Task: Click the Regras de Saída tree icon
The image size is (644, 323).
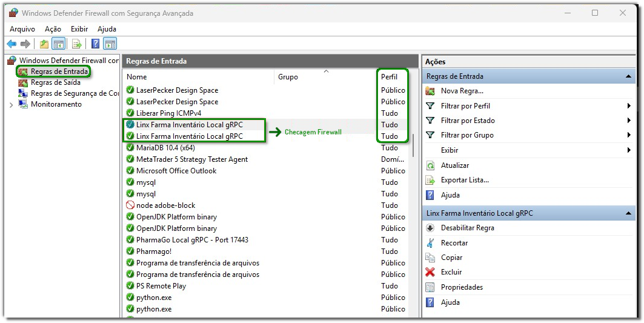Action: 23,82
